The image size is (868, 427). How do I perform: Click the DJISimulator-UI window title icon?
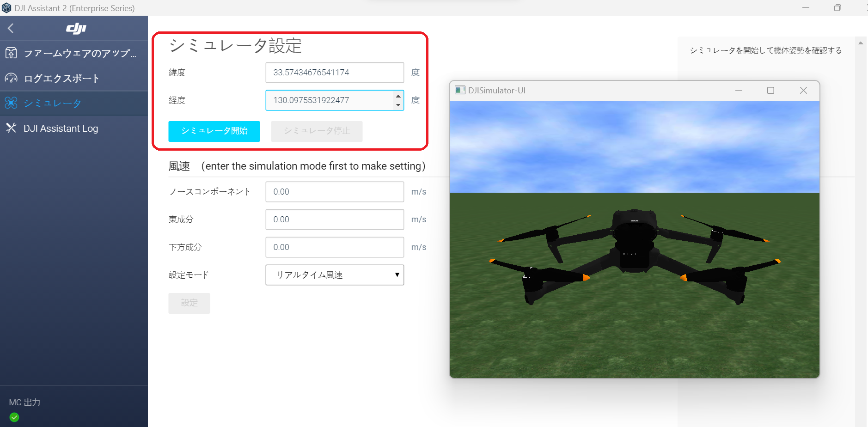click(x=460, y=90)
